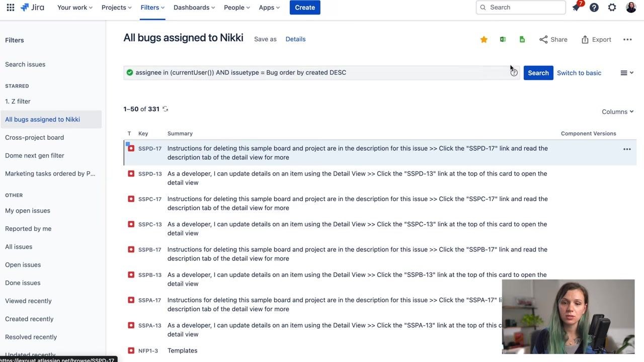Open the Columns dropdown

(618, 112)
